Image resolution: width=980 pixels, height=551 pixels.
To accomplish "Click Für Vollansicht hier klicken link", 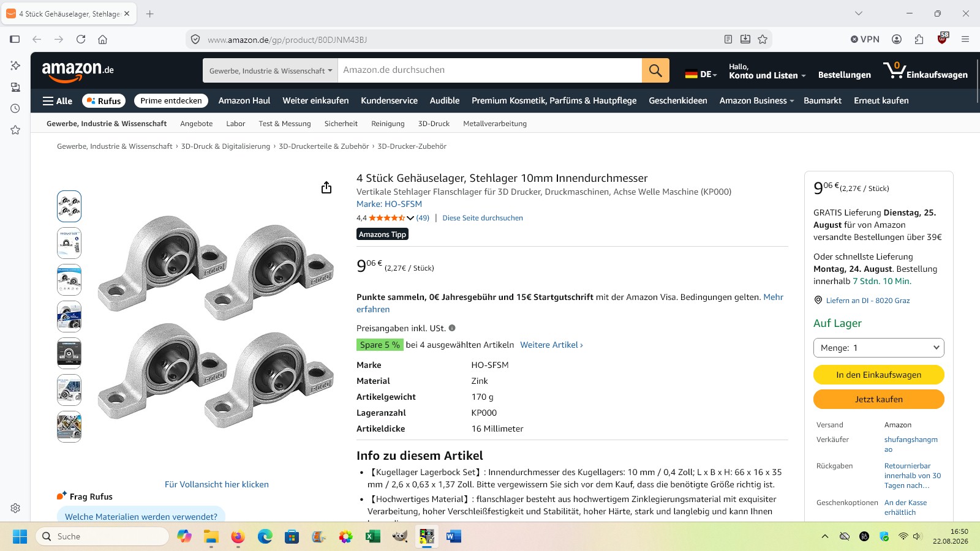I will pos(217,484).
